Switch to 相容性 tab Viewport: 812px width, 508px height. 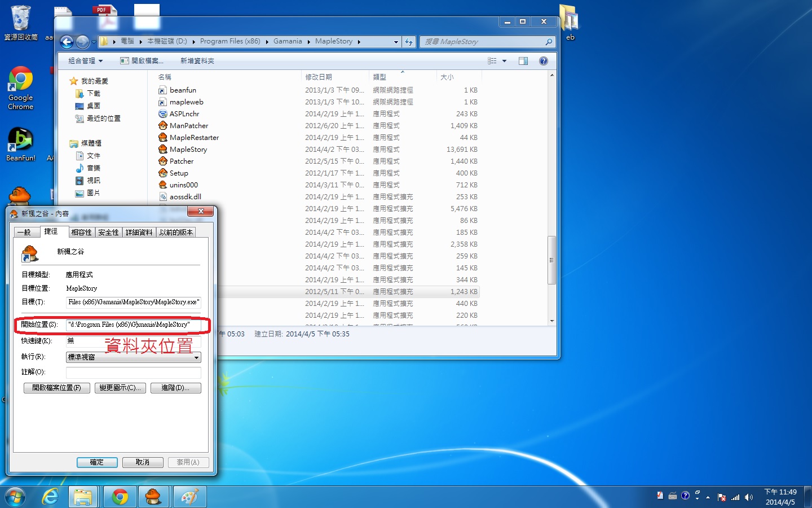[x=81, y=232]
